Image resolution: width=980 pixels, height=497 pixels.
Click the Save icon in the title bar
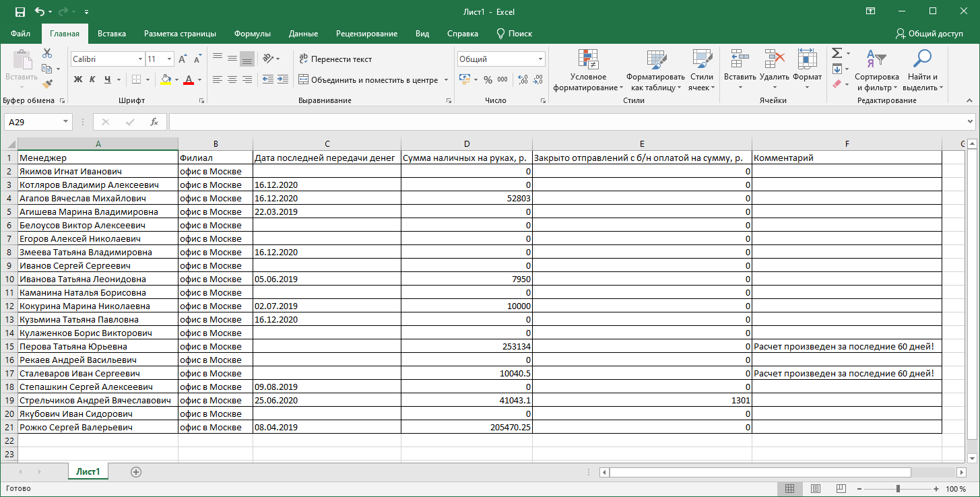pos(20,11)
